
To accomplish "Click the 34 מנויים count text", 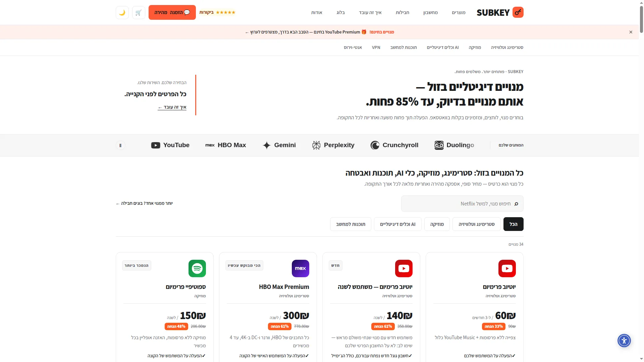I will [516, 244].
